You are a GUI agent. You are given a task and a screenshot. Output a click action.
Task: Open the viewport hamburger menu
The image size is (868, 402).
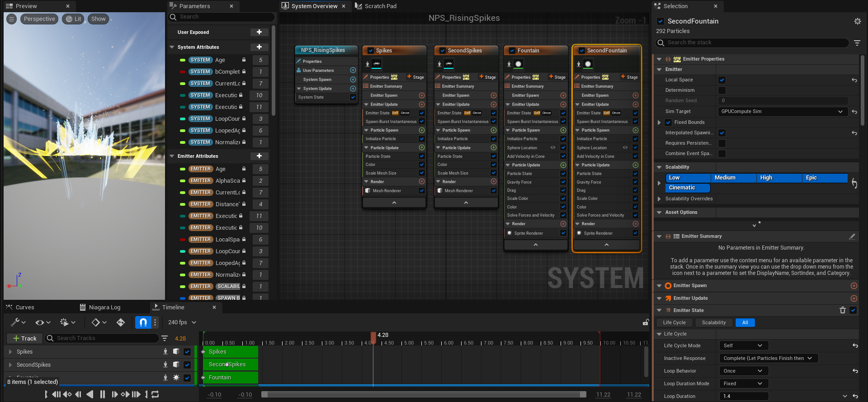click(12, 19)
